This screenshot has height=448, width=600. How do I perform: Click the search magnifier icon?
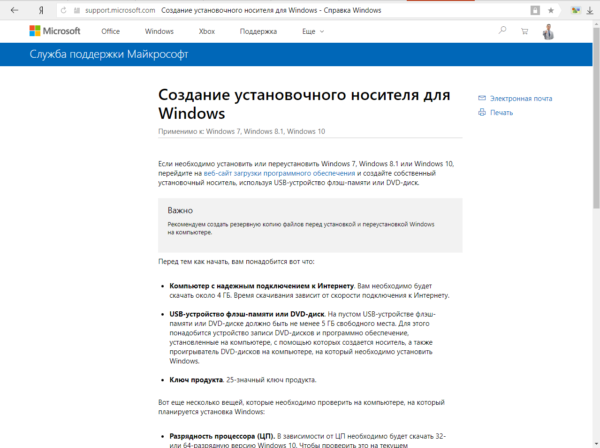point(502,30)
